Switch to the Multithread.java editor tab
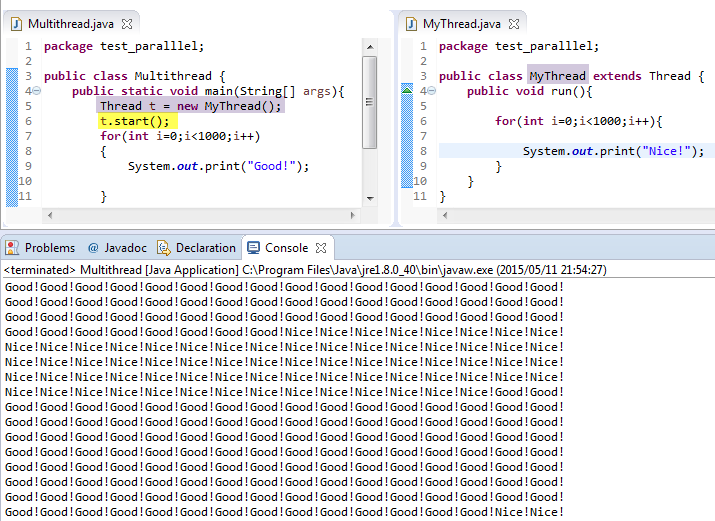The width and height of the screenshot is (715, 521). coord(71,24)
